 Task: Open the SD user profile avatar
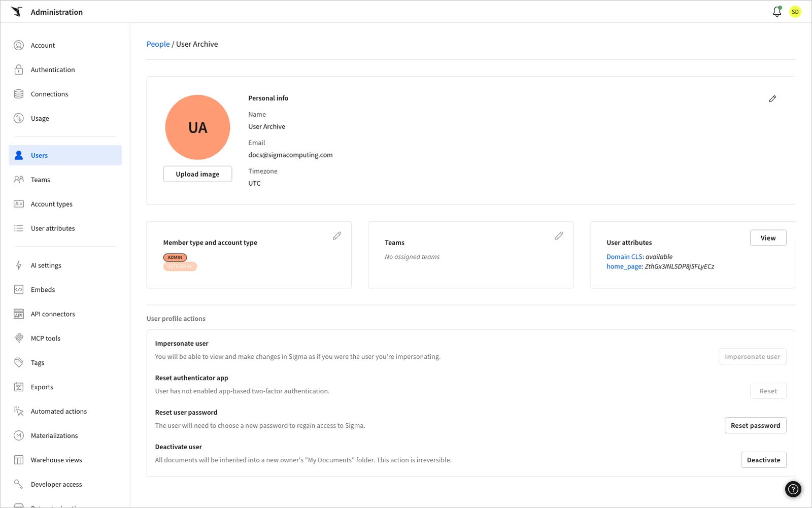coord(795,12)
